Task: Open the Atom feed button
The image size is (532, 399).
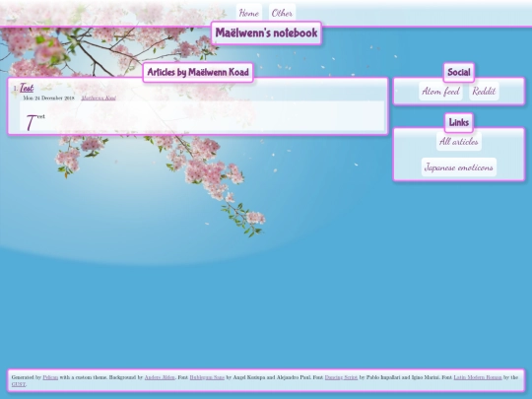Action: click(x=440, y=91)
